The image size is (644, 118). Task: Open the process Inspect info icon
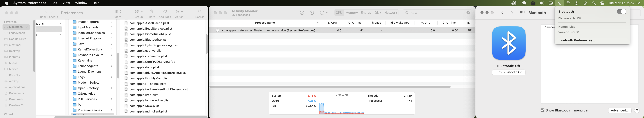point(312,13)
